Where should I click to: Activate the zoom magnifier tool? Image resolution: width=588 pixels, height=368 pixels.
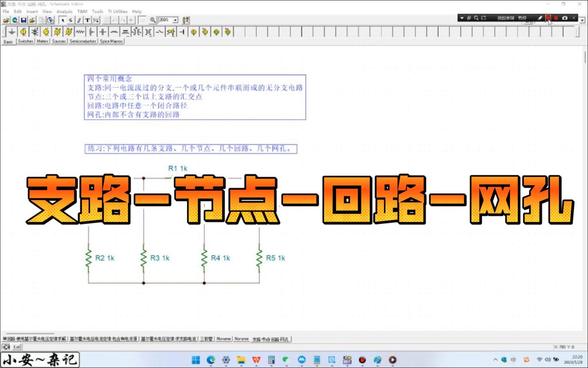153,20
